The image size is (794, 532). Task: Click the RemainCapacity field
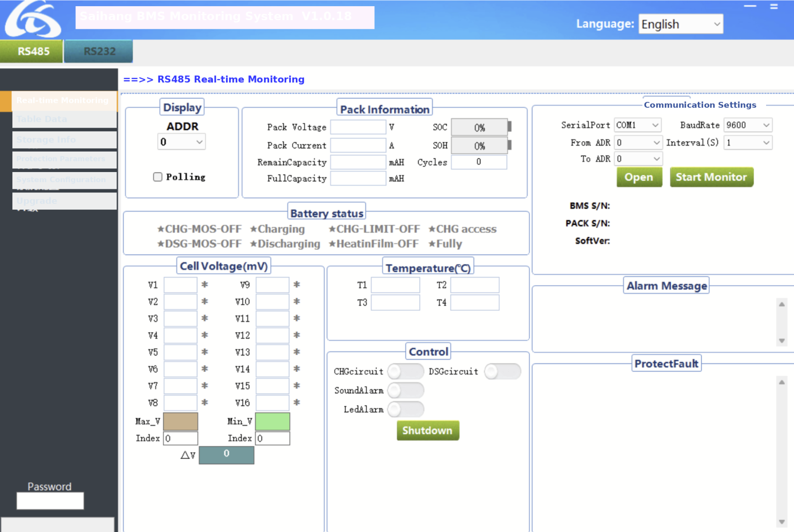coord(358,162)
